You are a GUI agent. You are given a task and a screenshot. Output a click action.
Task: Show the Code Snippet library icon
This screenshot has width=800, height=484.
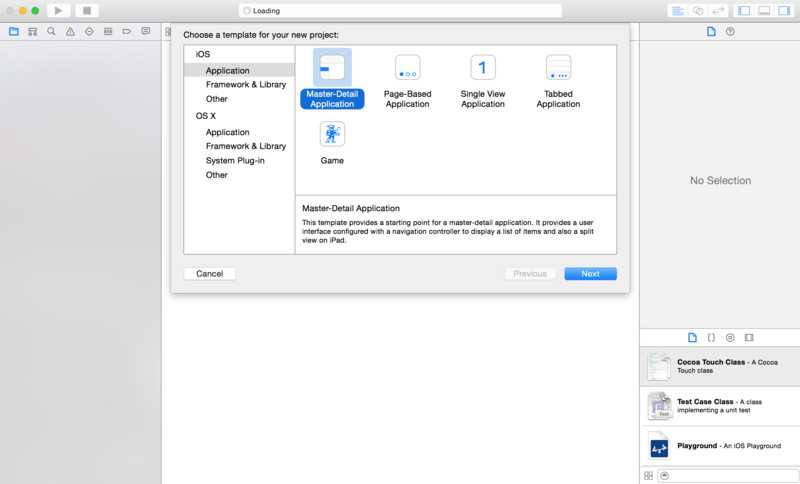[x=711, y=338]
